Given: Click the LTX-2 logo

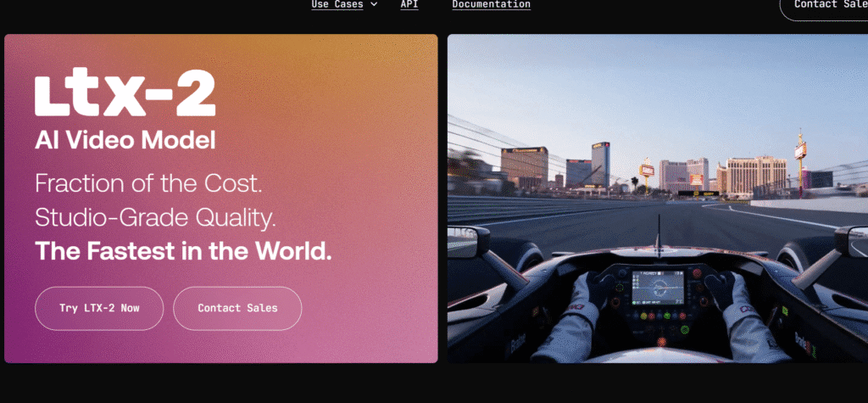Looking at the screenshot, I should pos(125,94).
